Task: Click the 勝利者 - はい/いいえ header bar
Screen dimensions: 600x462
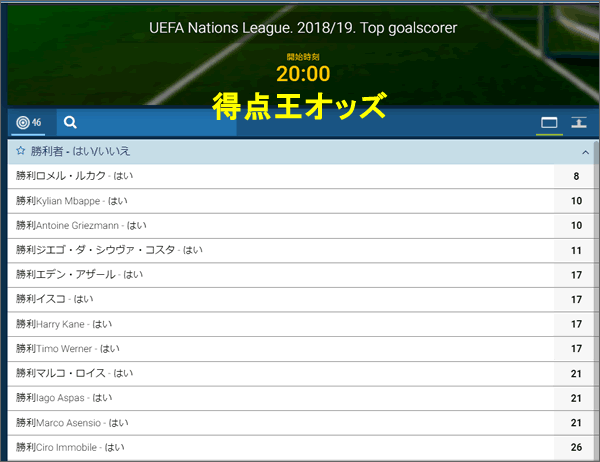Action: pyautogui.click(x=300, y=152)
